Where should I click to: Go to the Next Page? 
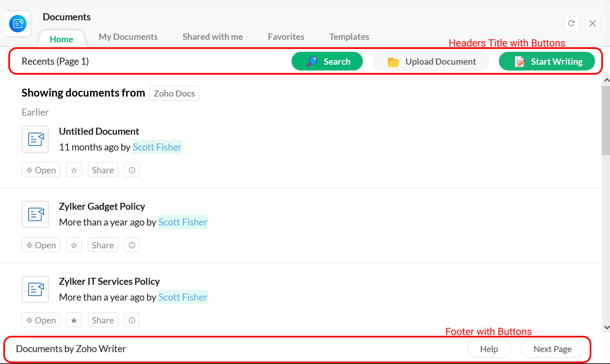[552, 349]
